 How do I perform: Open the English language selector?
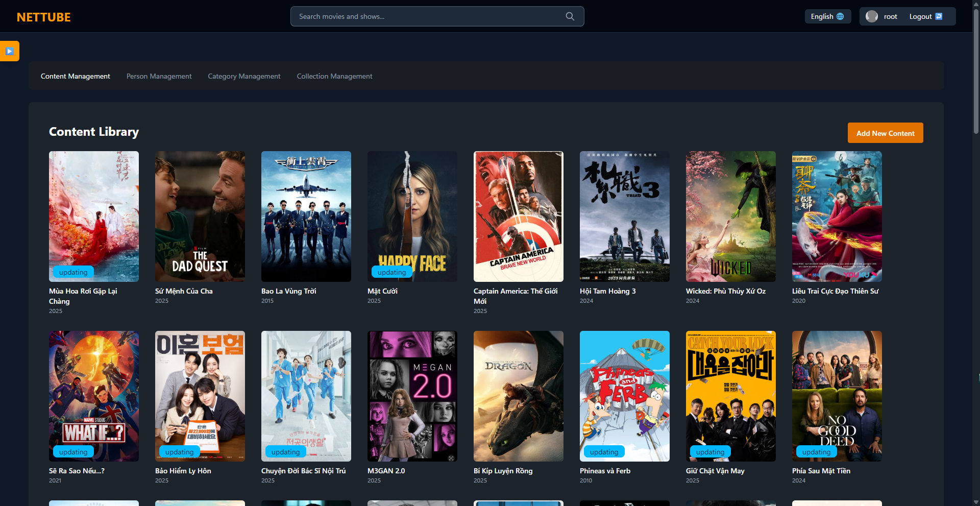click(x=827, y=16)
